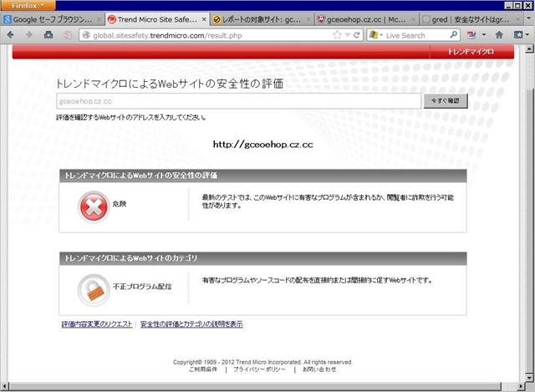
Task: Open 評価内容変更のリクエスト link
Action: click(x=97, y=324)
